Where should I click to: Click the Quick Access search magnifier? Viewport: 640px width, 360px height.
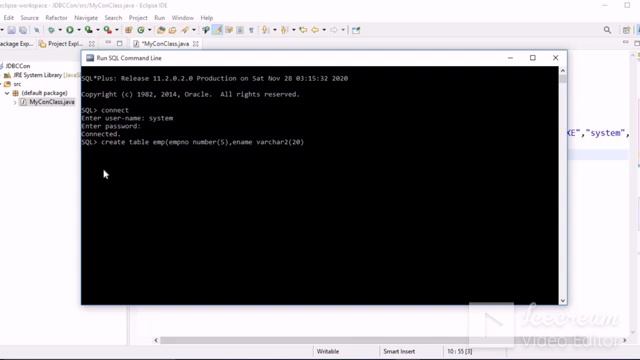click(x=607, y=30)
